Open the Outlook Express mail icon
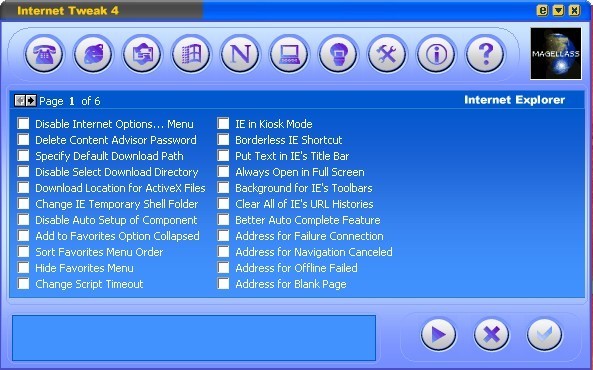 click(142, 54)
